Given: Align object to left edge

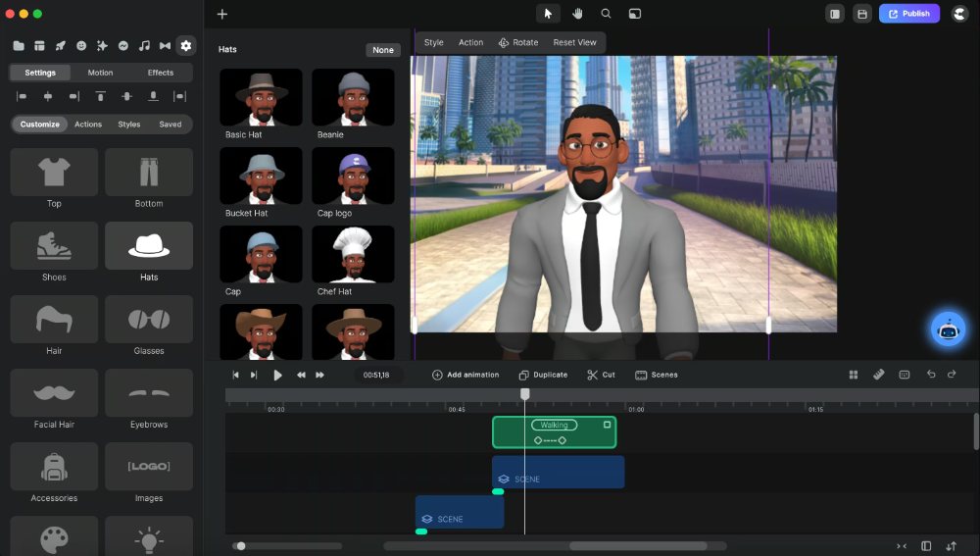Looking at the screenshot, I should (22, 96).
